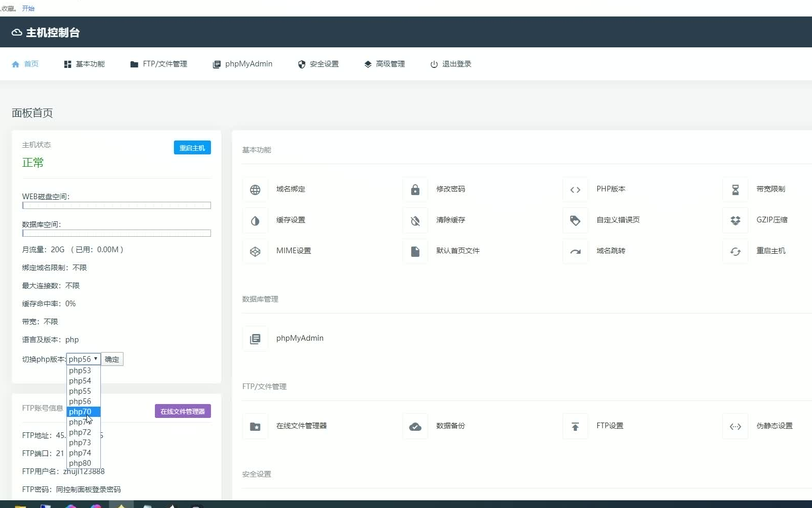The width and height of the screenshot is (812, 508).
Task: Click the 数据库空间 usage bar
Action: [116, 233]
